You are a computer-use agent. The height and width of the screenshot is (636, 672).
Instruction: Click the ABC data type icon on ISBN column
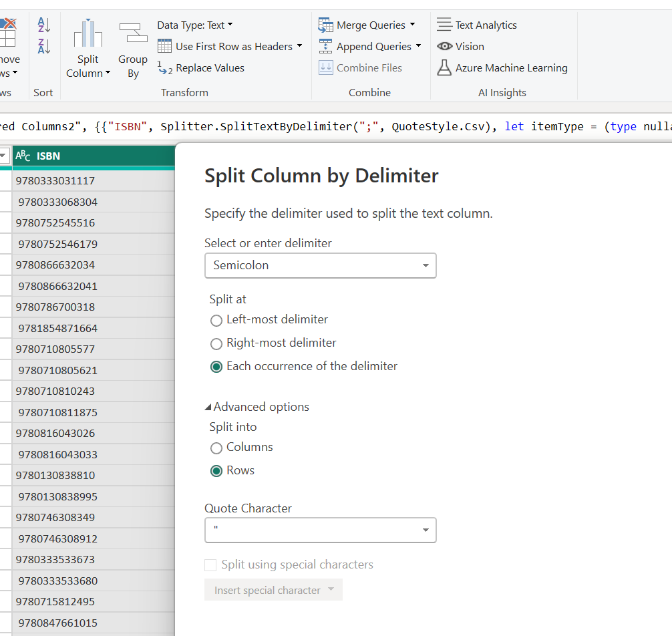tap(23, 156)
